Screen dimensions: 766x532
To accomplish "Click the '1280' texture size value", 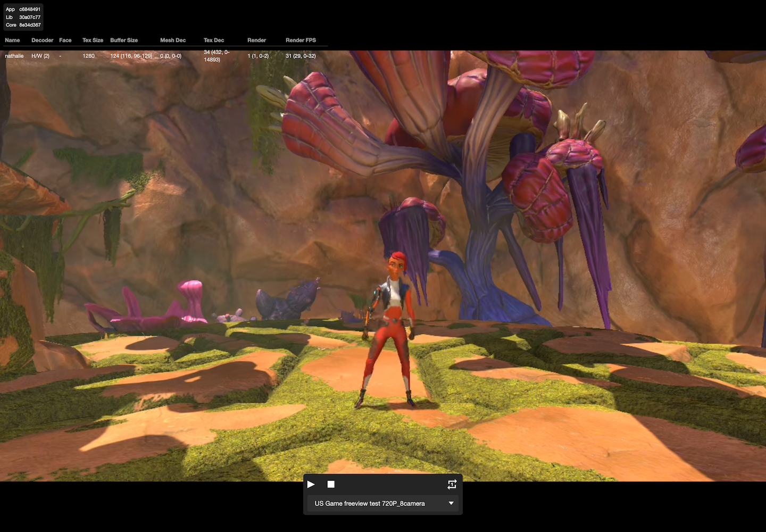I will (89, 56).
